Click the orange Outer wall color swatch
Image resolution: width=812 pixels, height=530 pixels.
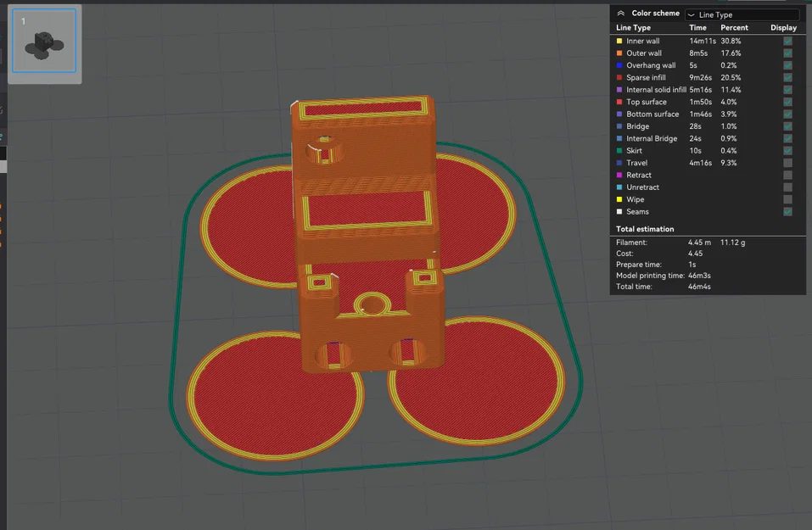point(619,53)
